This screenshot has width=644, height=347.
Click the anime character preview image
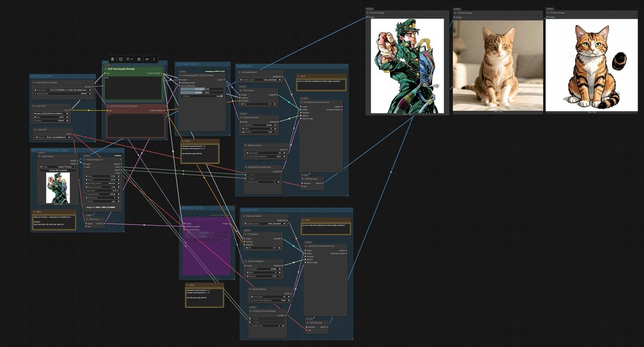click(408, 66)
